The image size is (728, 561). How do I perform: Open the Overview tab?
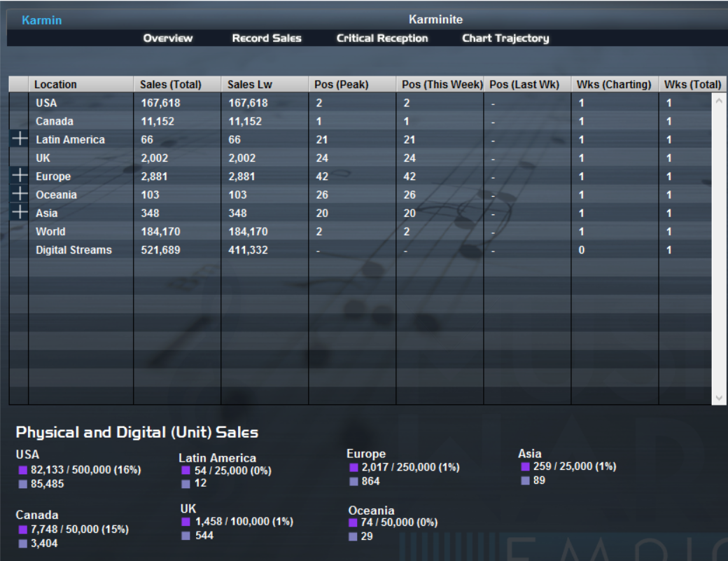167,38
